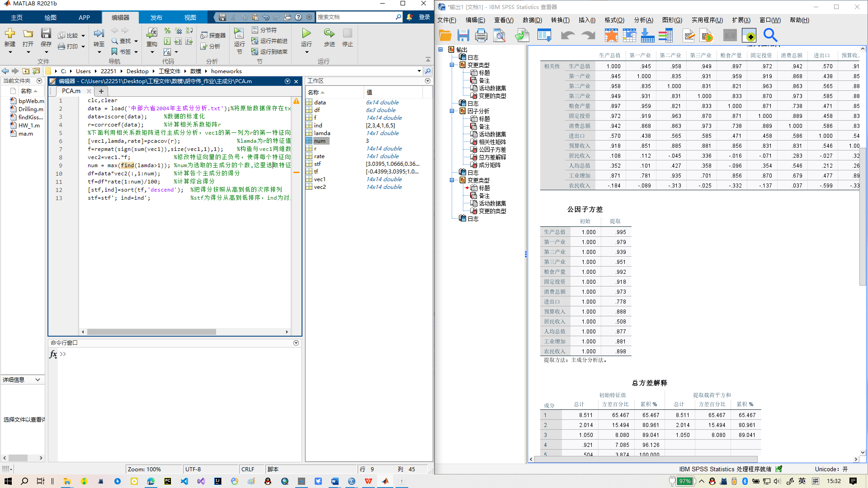Switch to the 发布 ribbon tab
Screen dimensions: 868x488
(156, 18)
